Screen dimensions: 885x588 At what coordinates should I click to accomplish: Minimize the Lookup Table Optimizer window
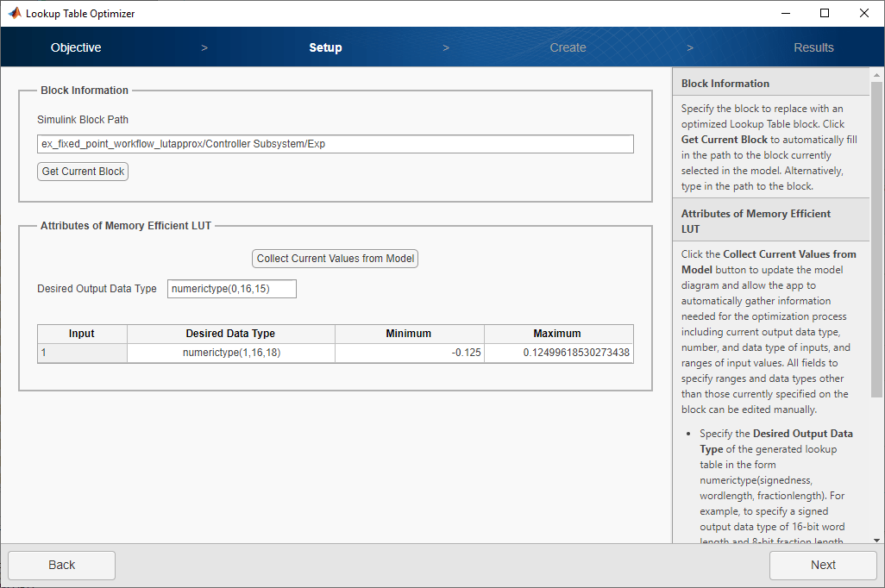tap(786, 13)
